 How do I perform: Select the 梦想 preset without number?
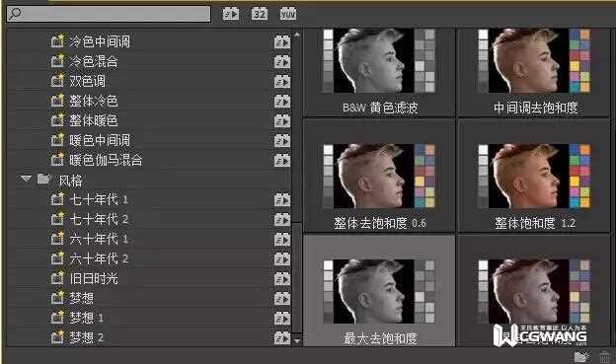(x=81, y=298)
